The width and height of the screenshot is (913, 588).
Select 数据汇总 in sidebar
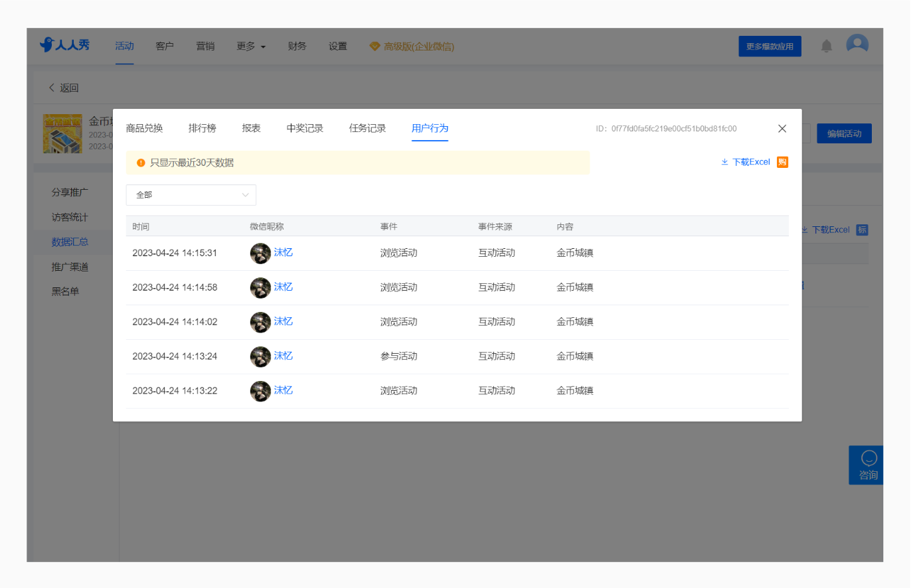(70, 242)
